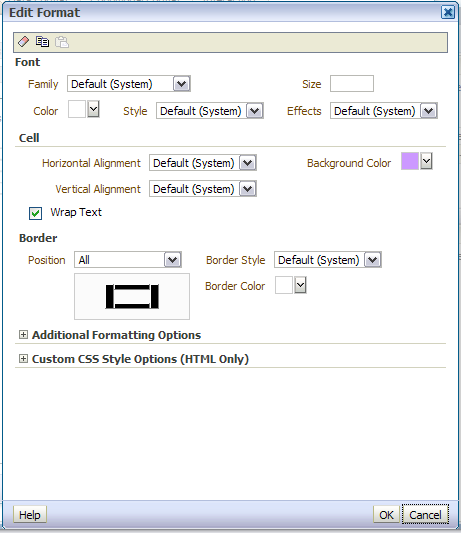Click the purple Background Color swatch
Image resolution: width=461 pixels, height=533 pixels.
tap(410, 161)
